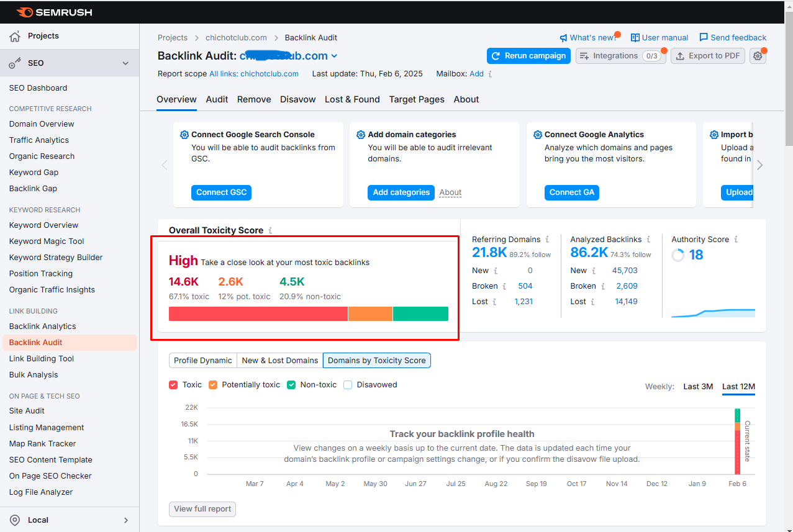
Task: Click the Overall Toxicity Score info icon
Action: pyautogui.click(x=270, y=230)
